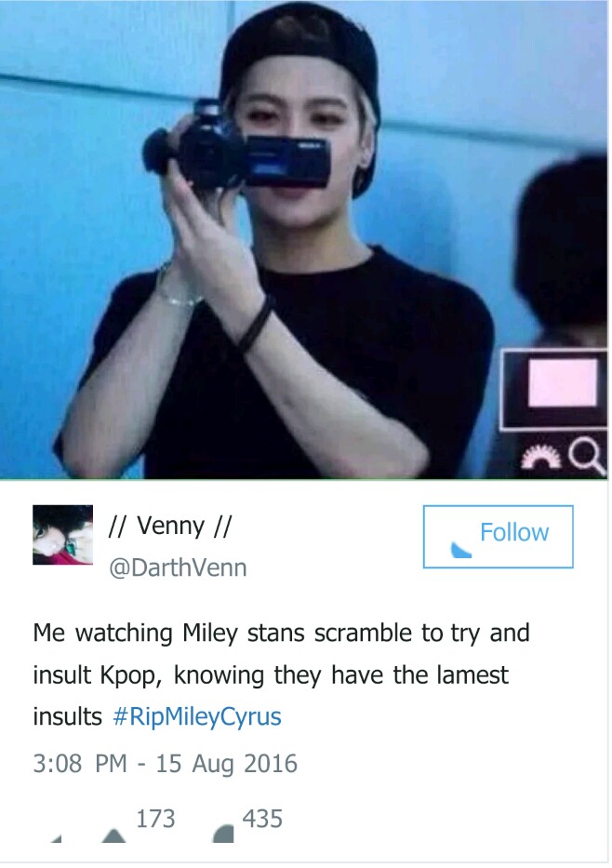The height and width of the screenshot is (868, 612).
Task: Click the magnifying glass icon on the photo
Action: pos(588,457)
